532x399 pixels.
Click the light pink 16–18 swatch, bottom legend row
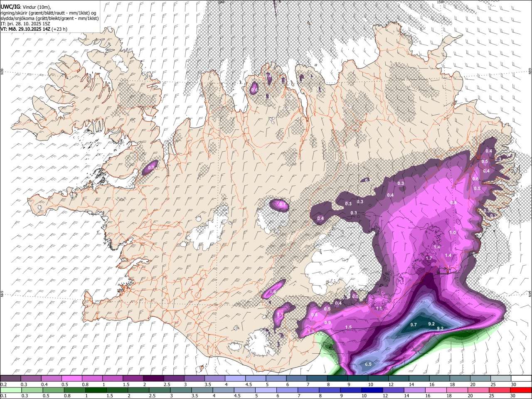point(435,390)
